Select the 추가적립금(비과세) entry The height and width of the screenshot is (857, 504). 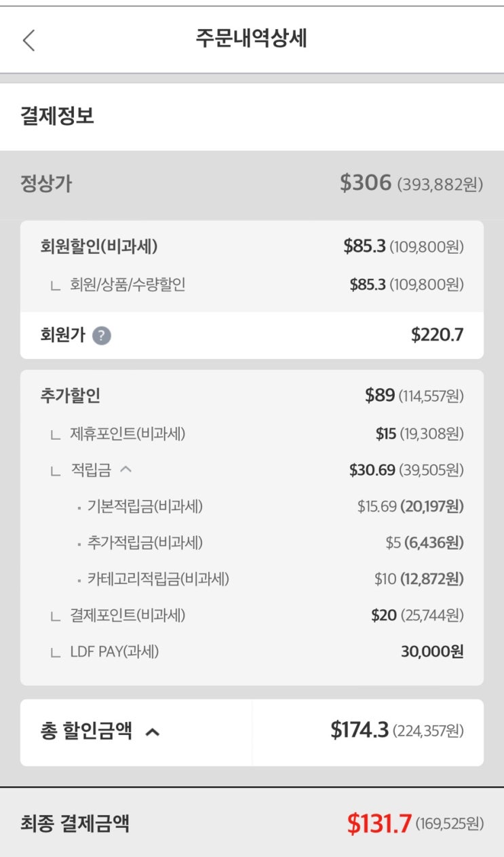click(x=144, y=543)
